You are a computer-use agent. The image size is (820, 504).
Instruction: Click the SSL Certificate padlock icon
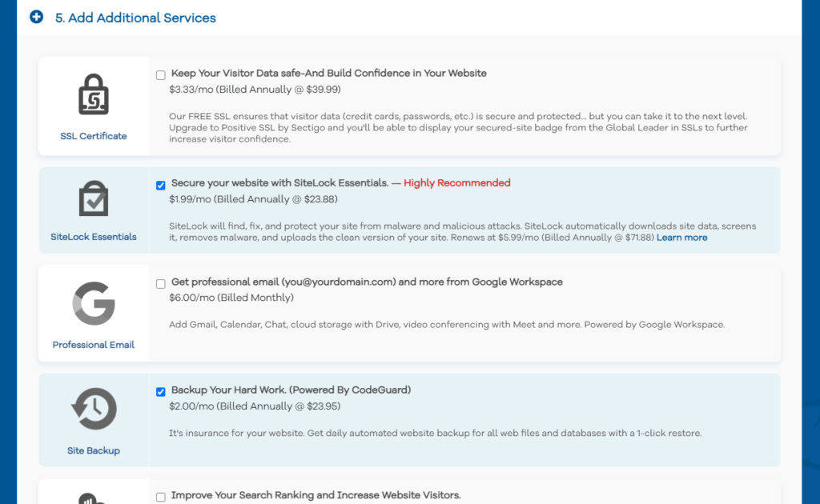tap(94, 94)
